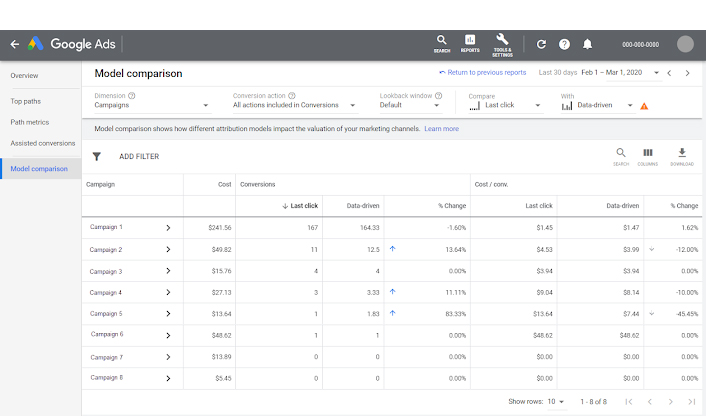The image size is (706, 416).
Task: Sort by Last click conversions header
Action: point(300,206)
